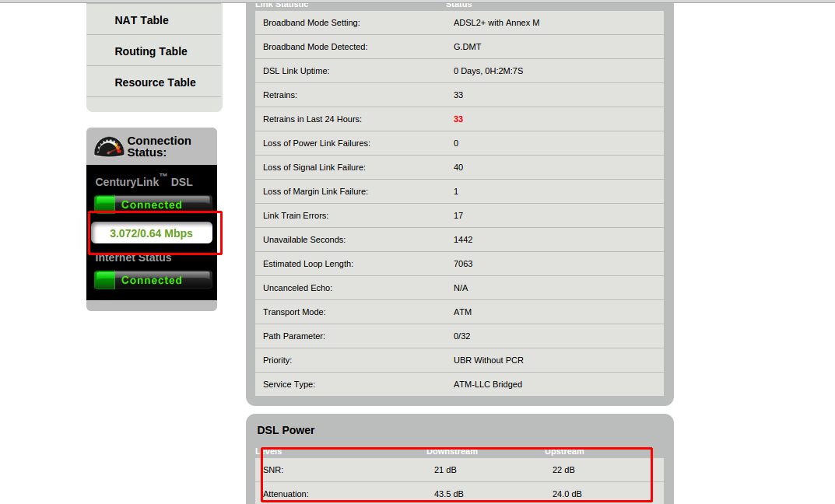Click the Upstream column header
Screen dimensions: 835x504
(x=564, y=451)
